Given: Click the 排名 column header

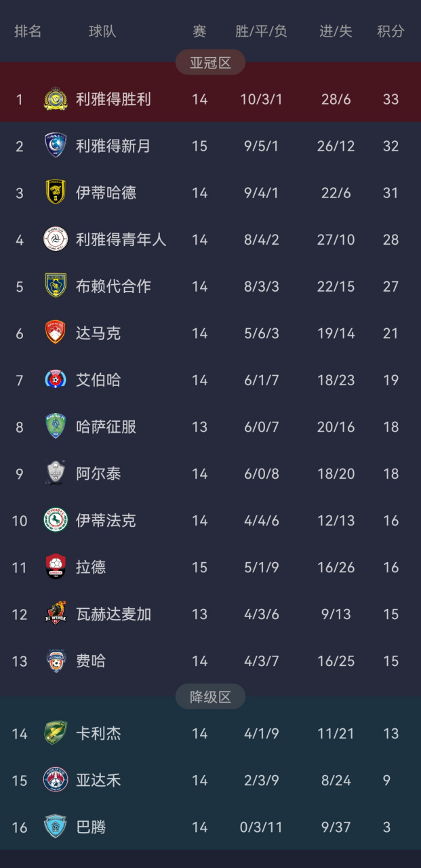Looking at the screenshot, I should tap(28, 31).
